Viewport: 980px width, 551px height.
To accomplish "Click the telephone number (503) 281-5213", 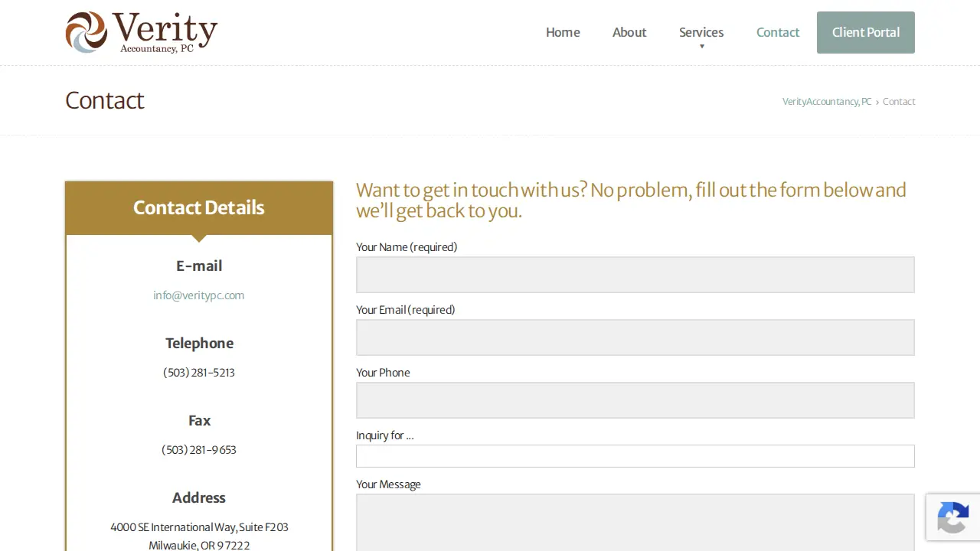I will coord(199,373).
